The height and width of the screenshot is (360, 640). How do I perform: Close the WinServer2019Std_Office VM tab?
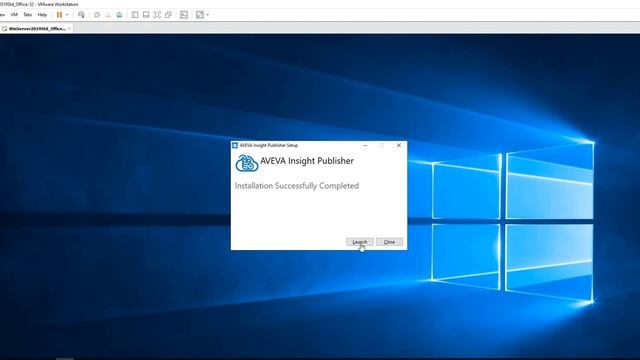click(69, 29)
